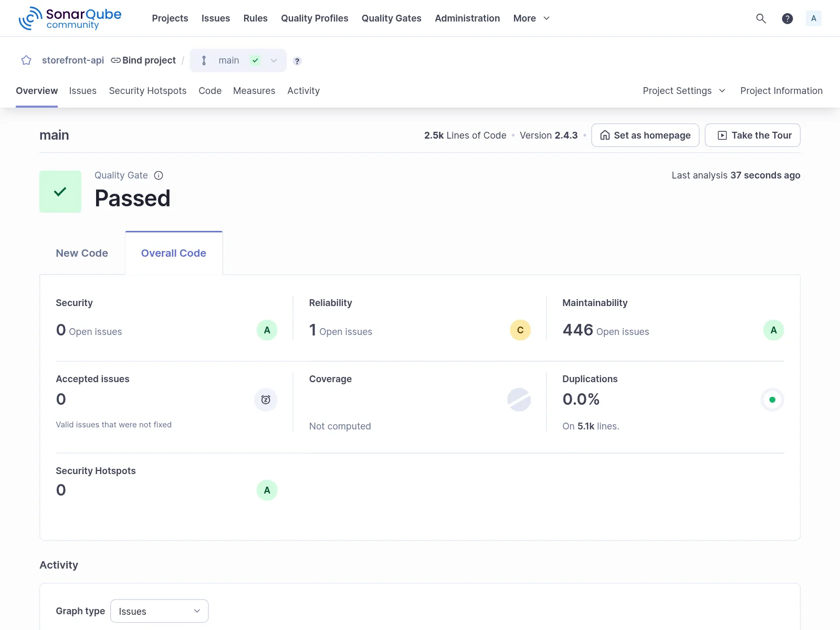Click the small help icon beside branch selector

tap(297, 61)
